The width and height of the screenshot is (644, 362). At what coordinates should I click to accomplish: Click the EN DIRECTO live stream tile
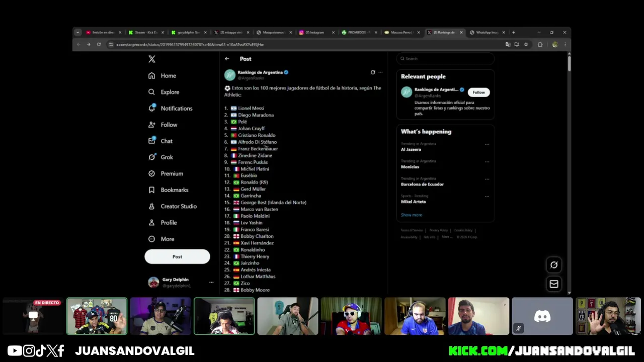(33, 316)
